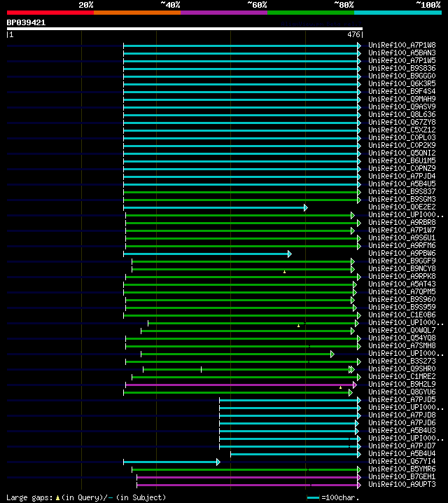Select hit label UniRef100_B9H2L9
The height and width of the screenshot is (503, 448).
click(x=402, y=384)
